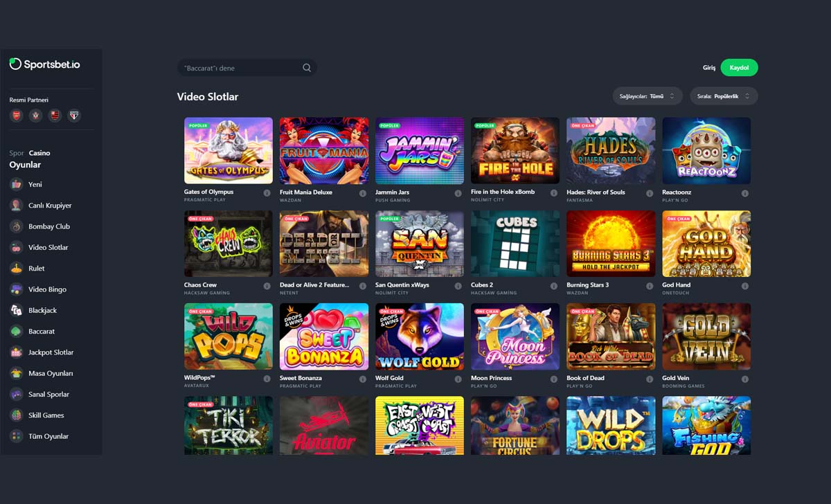Click the search magnifier icon

click(307, 68)
